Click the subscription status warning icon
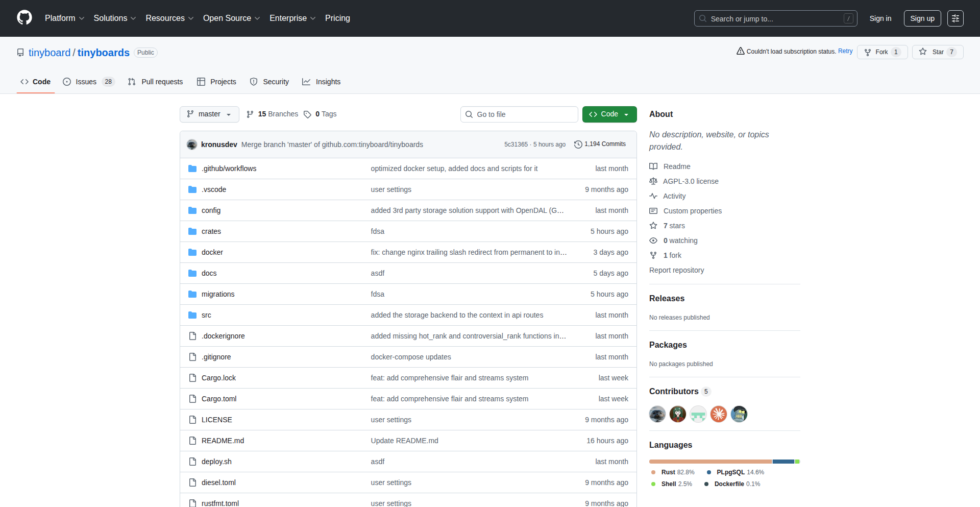 [x=741, y=51]
